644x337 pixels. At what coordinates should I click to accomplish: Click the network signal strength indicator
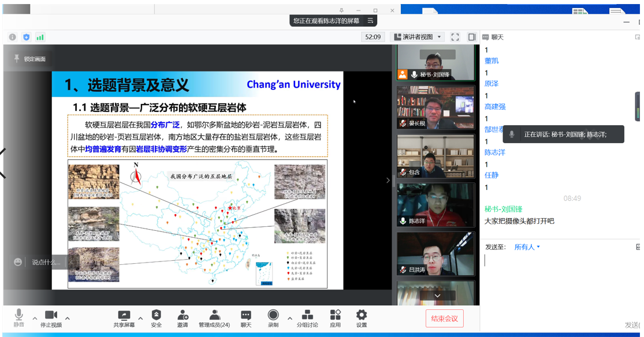pyautogui.click(x=40, y=37)
